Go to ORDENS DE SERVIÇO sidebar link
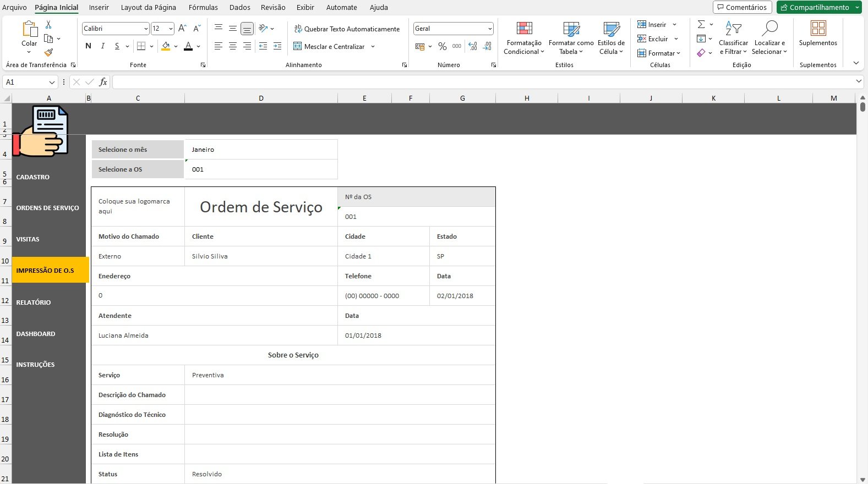The image size is (868, 484). (48, 208)
